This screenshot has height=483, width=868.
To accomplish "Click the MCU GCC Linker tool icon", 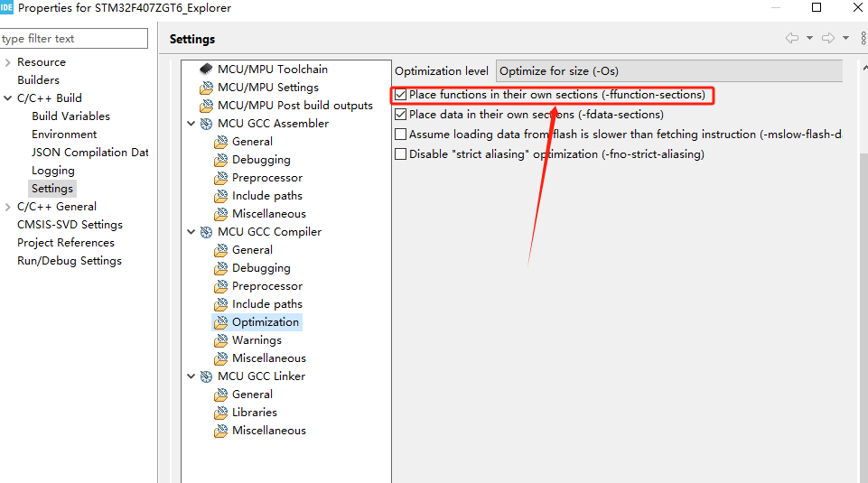I will [207, 376].
